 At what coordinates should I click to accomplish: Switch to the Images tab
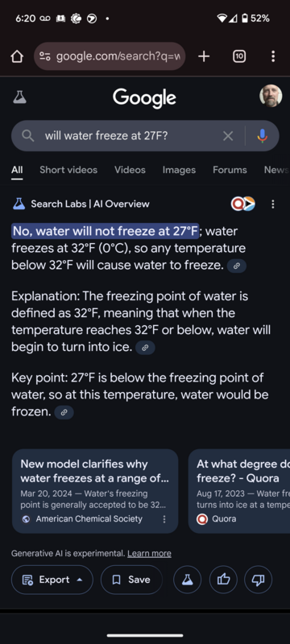[x=179, y=170]
